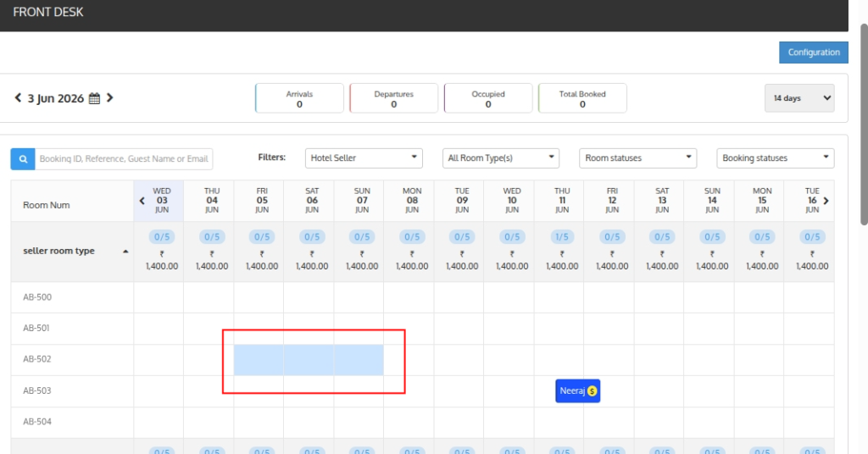Click the FRONT DESK page title
Screen dimensions: 868x454
pyautogui.click(x=48, y=12)
